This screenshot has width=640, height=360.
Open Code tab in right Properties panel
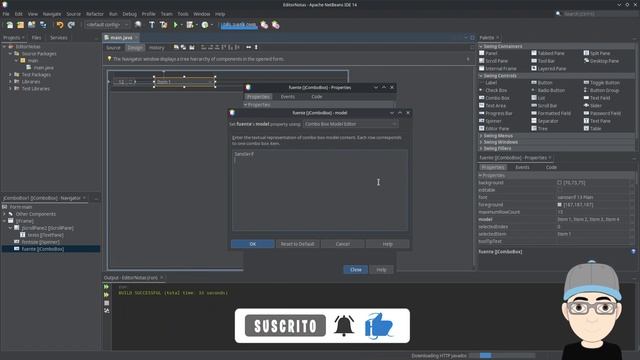click(551, 167)
